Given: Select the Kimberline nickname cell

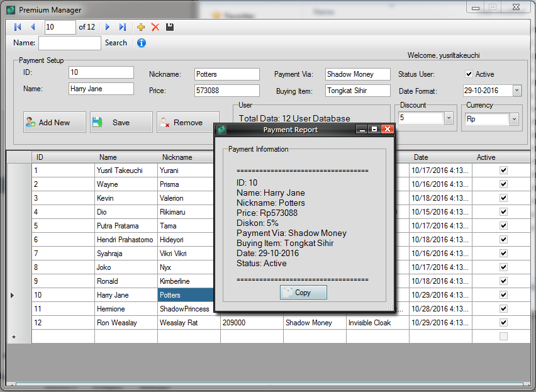Looking at the screenshot, I should 186,281.
